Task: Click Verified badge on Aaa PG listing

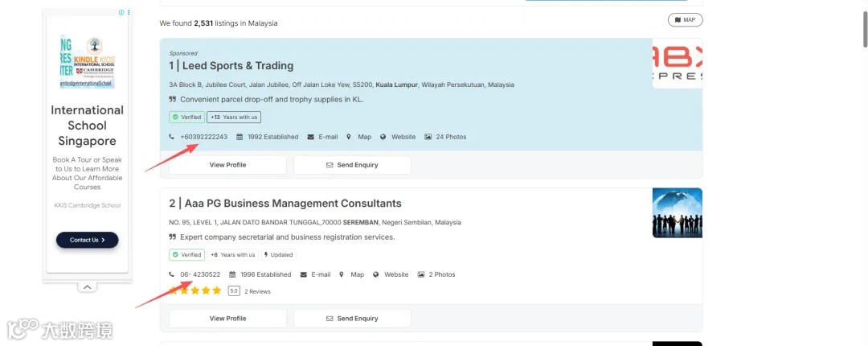Action: [186, 255]
